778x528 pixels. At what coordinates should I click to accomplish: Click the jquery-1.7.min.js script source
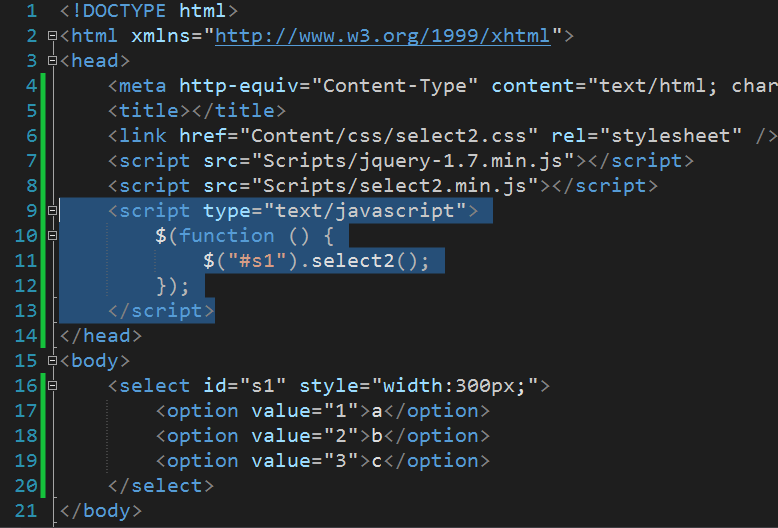click(x=413, y=161)
